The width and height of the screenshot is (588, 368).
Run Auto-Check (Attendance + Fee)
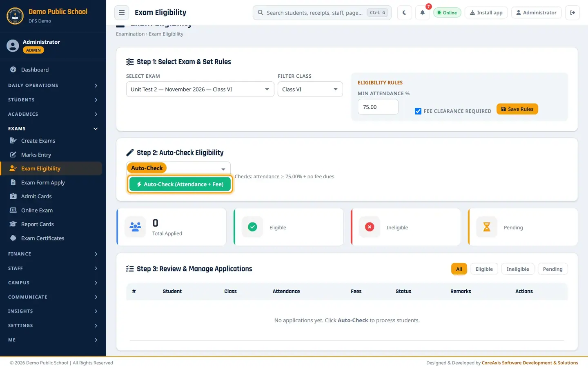[180, 184]
